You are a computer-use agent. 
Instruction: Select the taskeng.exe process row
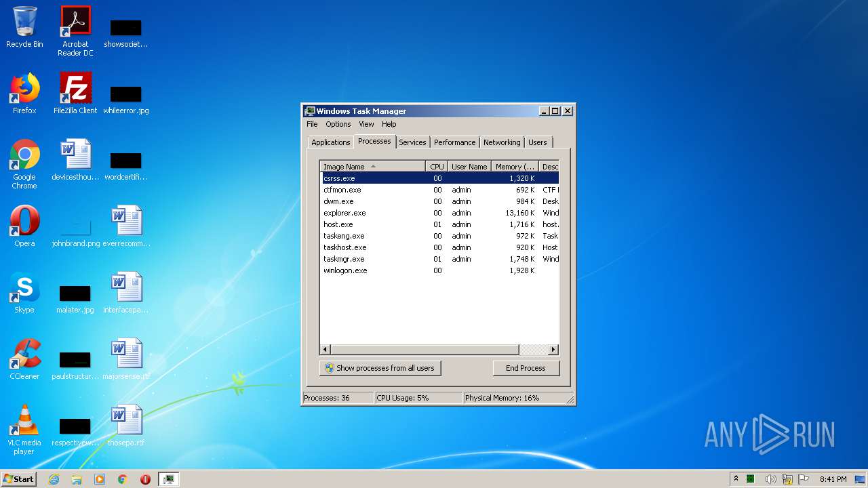(439, 236)
